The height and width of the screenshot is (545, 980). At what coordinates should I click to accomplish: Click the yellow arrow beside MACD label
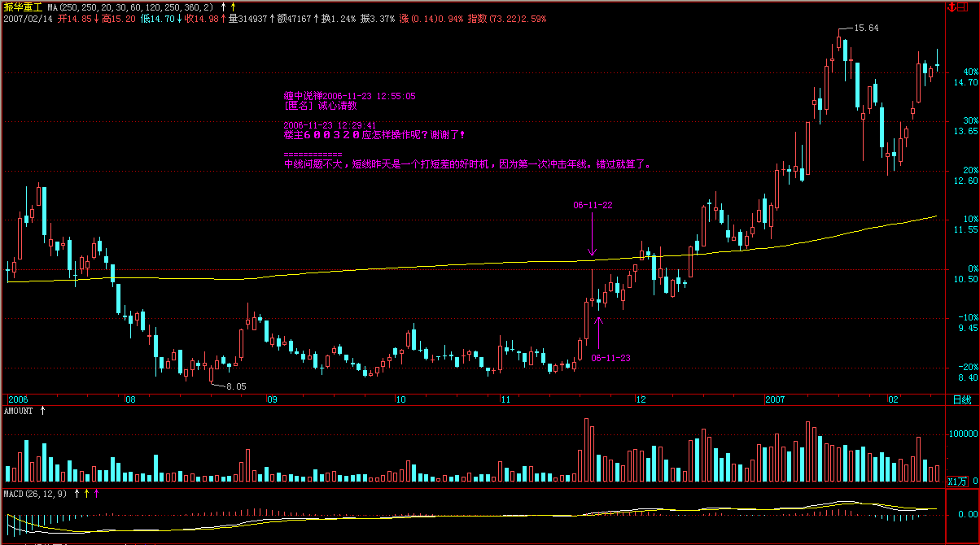[87, 493]
